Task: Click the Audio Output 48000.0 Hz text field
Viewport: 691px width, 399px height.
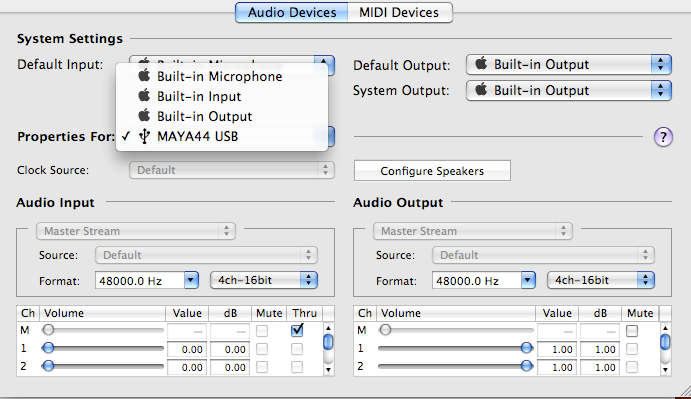Action: coord(476,280)
